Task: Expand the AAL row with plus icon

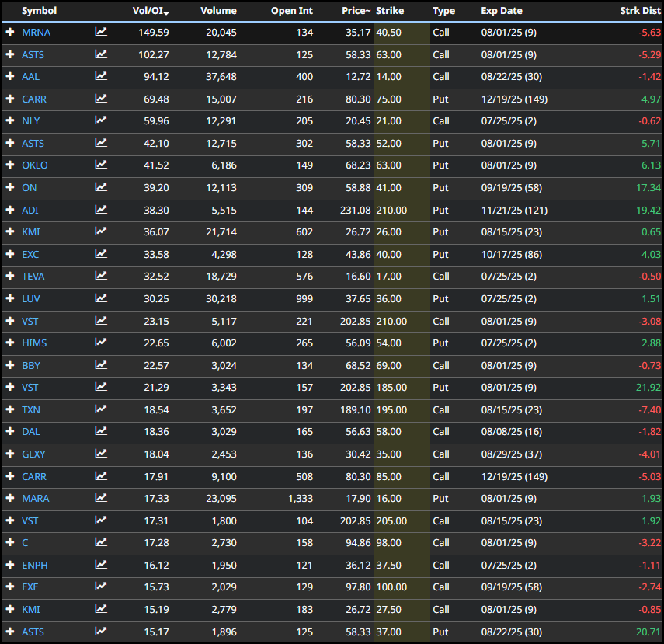Action: 10,76
